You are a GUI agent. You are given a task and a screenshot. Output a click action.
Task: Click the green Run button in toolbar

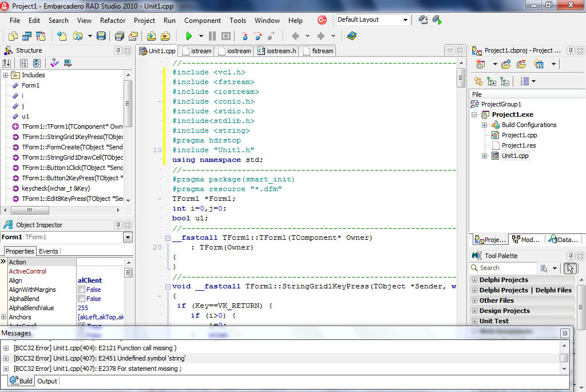coord(189,36)
